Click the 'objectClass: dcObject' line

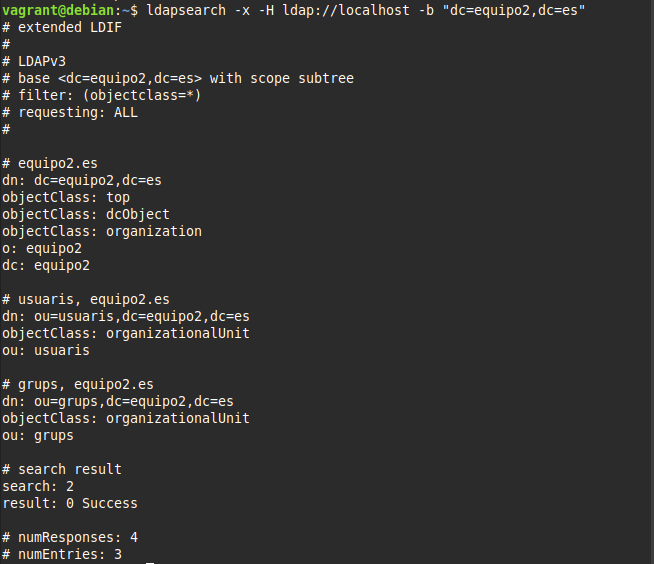(x=86, y=214)
